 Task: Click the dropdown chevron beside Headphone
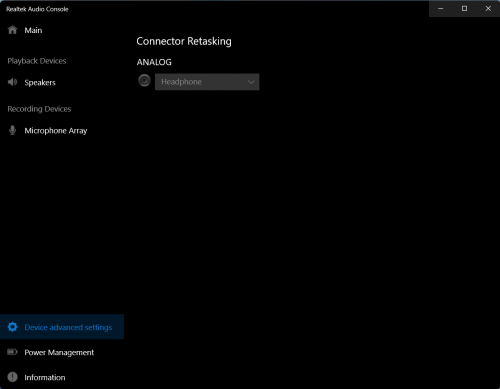click(251, 82)
